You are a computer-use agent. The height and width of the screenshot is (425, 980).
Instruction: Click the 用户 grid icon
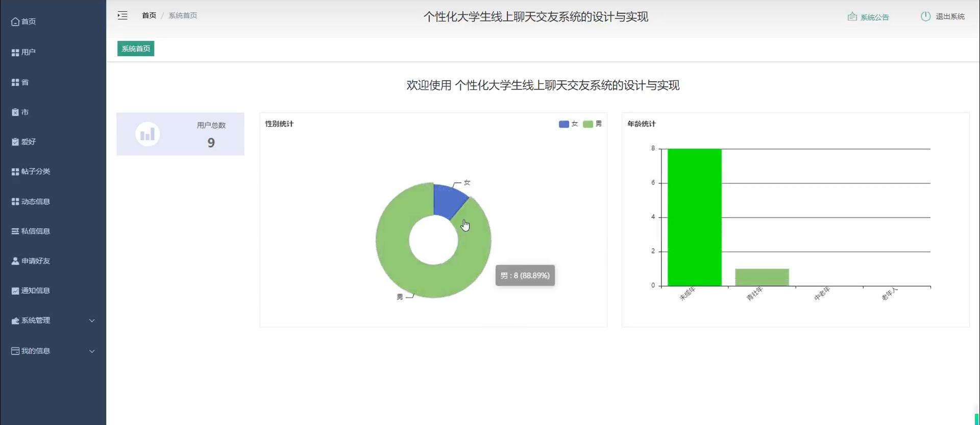pos(15,53)
